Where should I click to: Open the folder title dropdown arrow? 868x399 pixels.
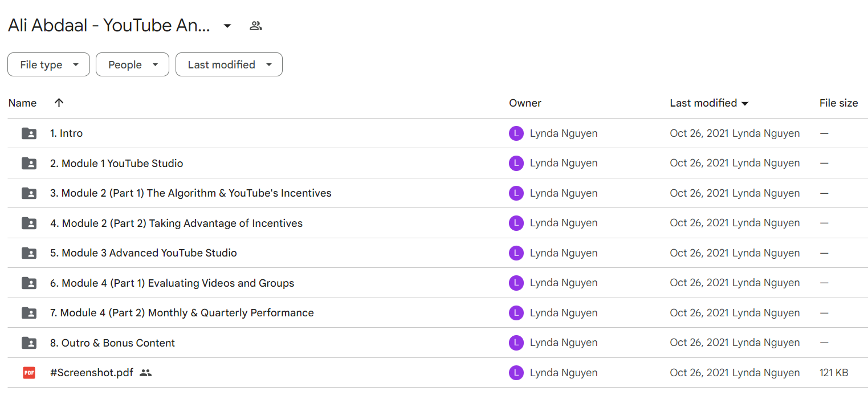point(227,26)
